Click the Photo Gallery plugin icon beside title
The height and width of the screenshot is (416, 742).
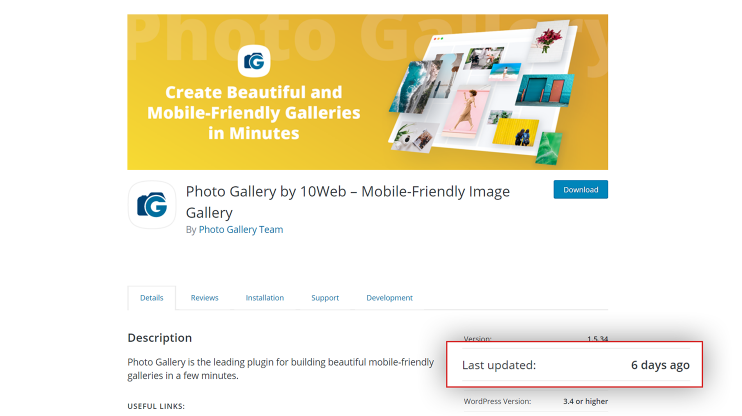152,205
